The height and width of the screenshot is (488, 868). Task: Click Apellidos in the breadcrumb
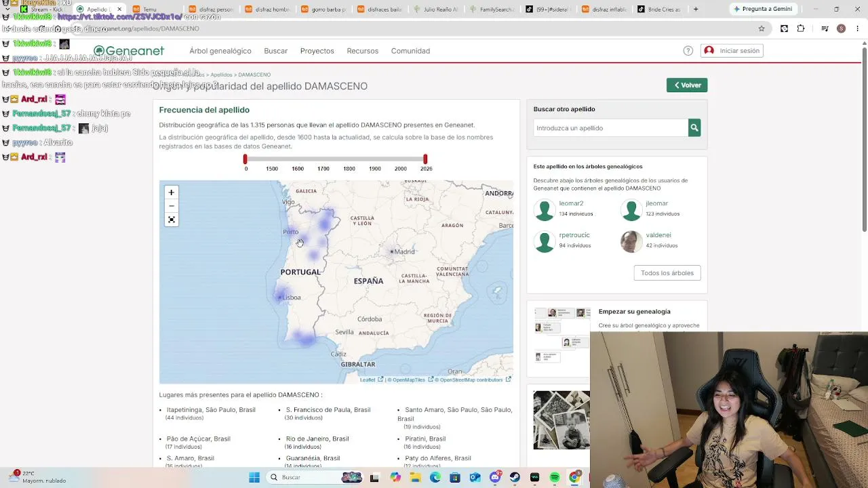[221, 75]
